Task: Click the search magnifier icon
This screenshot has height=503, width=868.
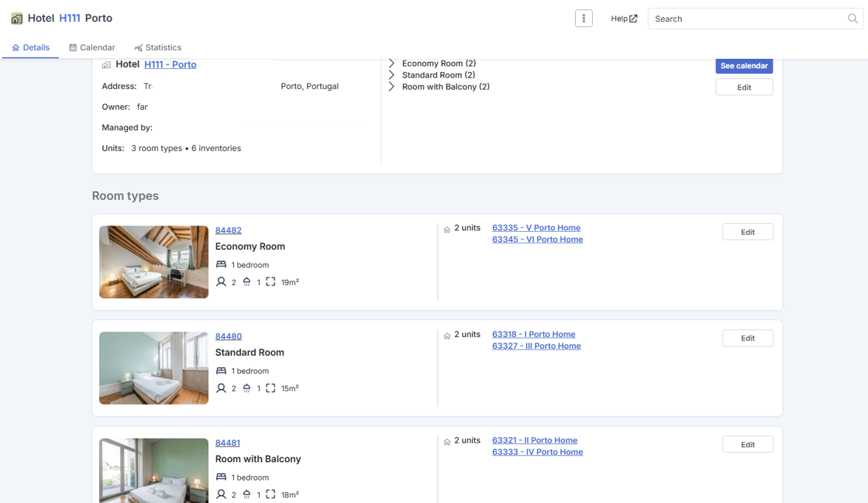Action: [852, 19]
